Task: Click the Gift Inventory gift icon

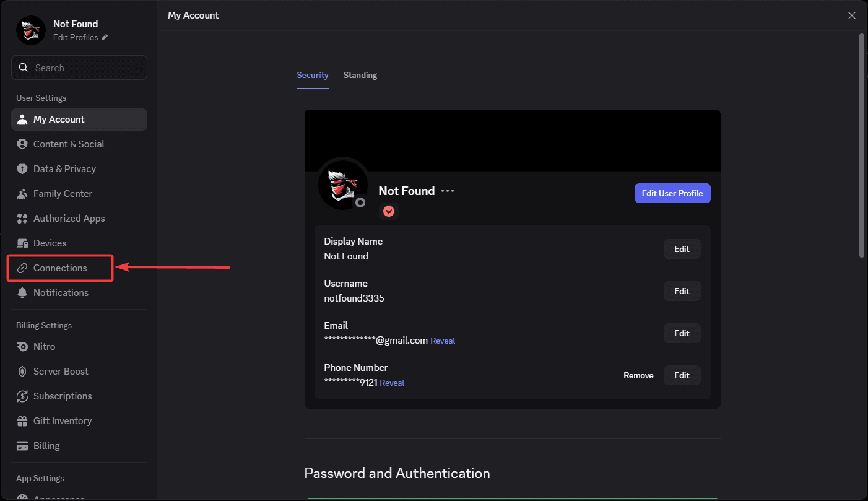Action: pyautogui.click(x=22, y=421)
